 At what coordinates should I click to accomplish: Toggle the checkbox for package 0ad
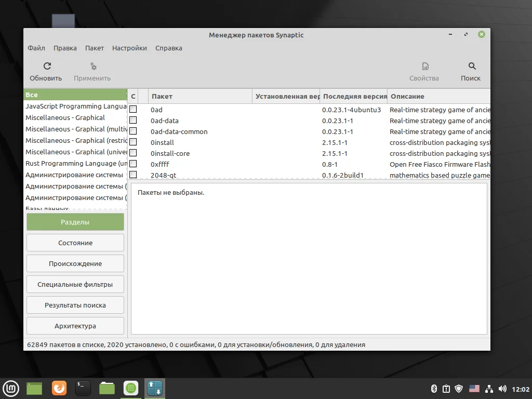133,110
